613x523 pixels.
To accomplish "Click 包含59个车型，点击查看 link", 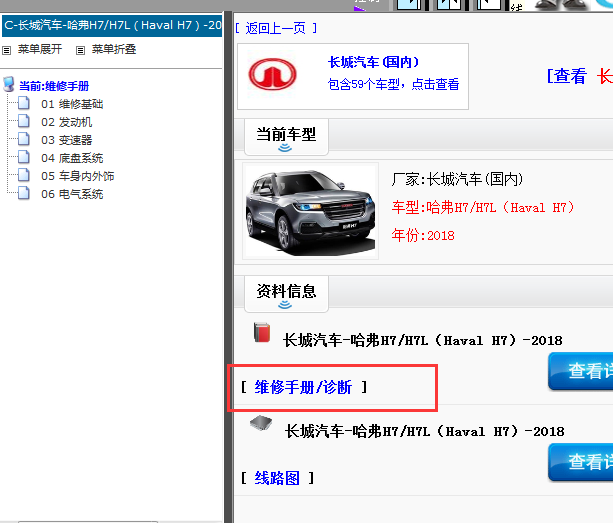I will click(393, 84).
